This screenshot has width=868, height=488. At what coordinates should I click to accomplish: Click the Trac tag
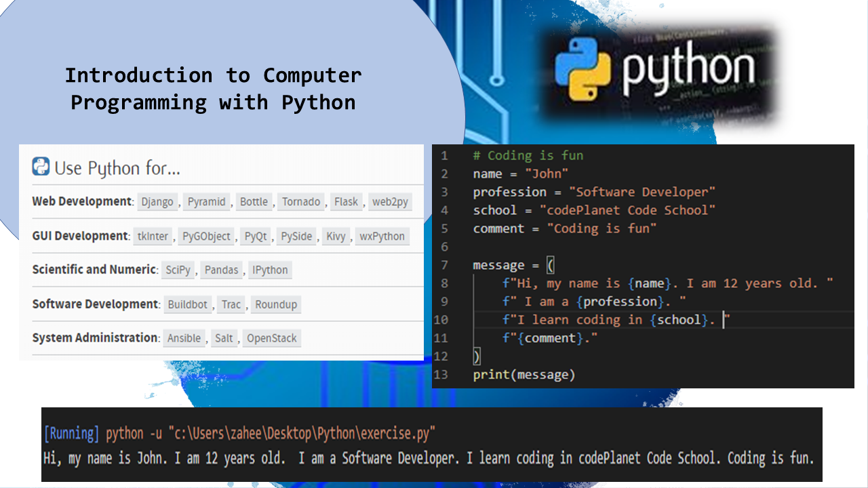pos(231,304)
